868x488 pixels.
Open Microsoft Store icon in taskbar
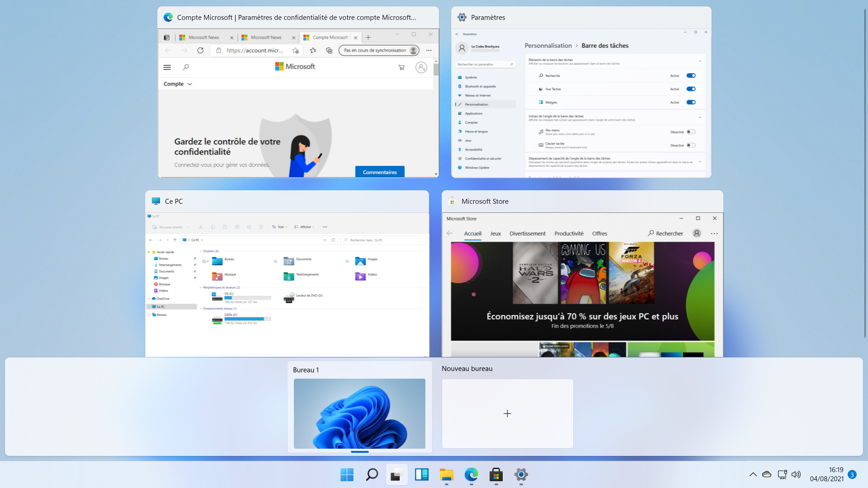496,474
